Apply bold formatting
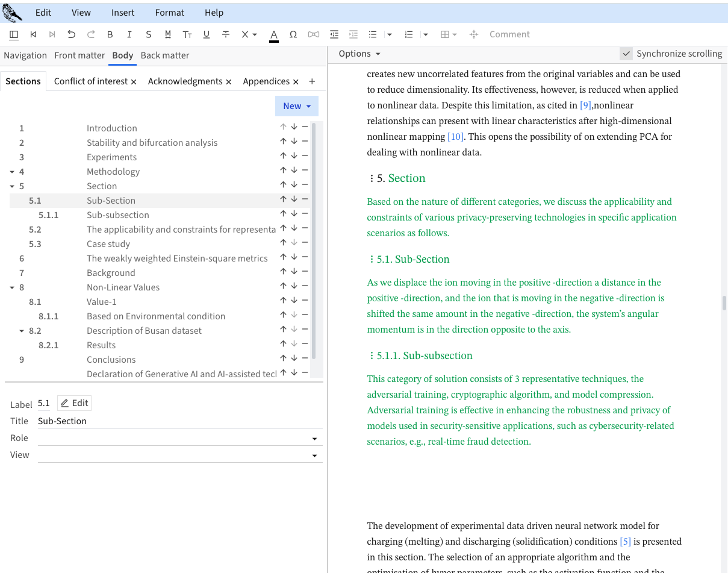Screen dimensions: 728x573 (x=110, y=34)
